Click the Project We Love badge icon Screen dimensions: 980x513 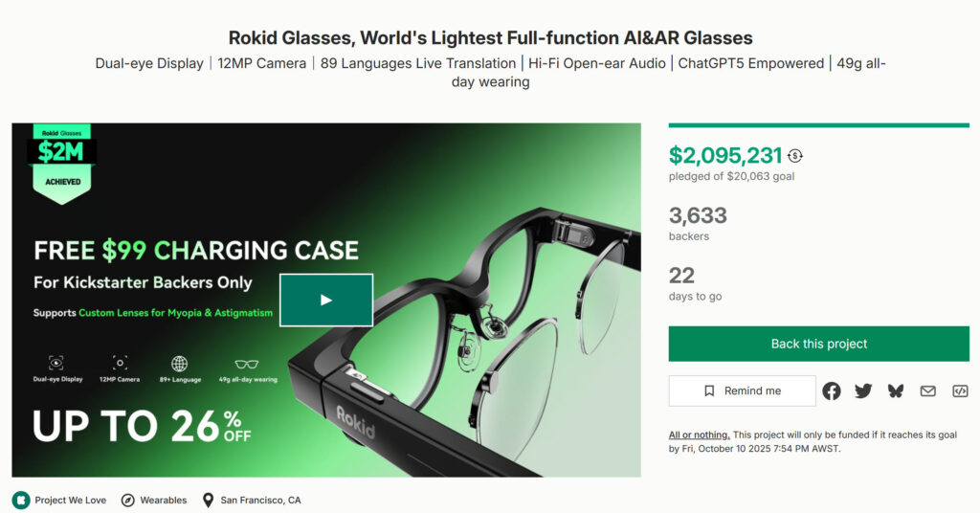21,500
